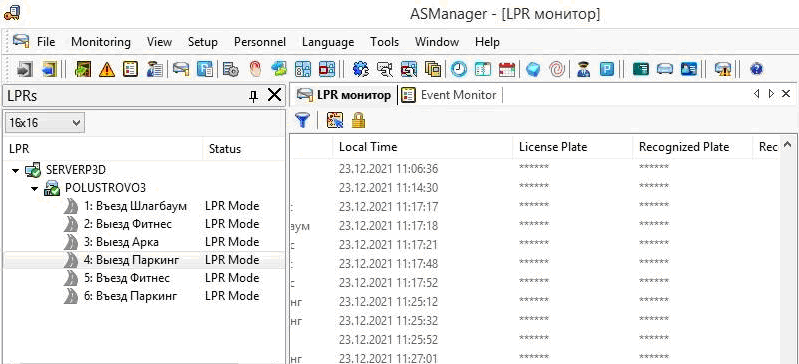
Task: Click the Status column header in LPRs panel
Action: point(244,149)
